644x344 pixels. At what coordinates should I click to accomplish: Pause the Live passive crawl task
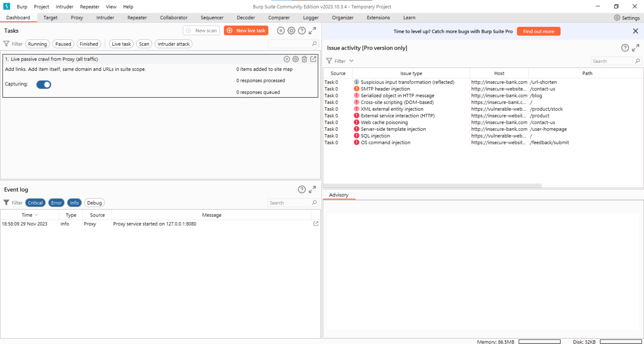tap(287, 59)
